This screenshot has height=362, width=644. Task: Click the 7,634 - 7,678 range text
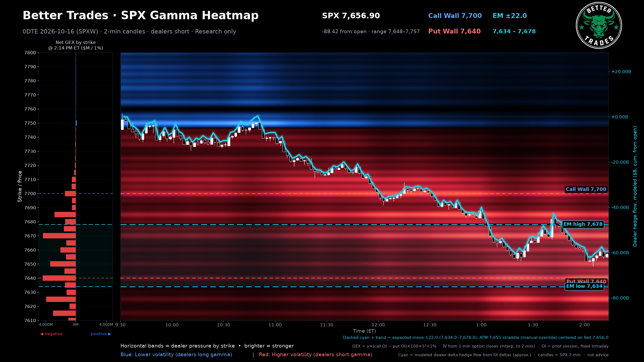point(514,31)
